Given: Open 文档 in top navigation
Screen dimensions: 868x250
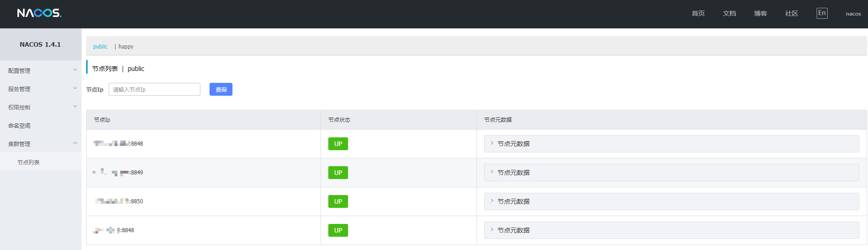Looking at the screenshot, I should point(729,13).
